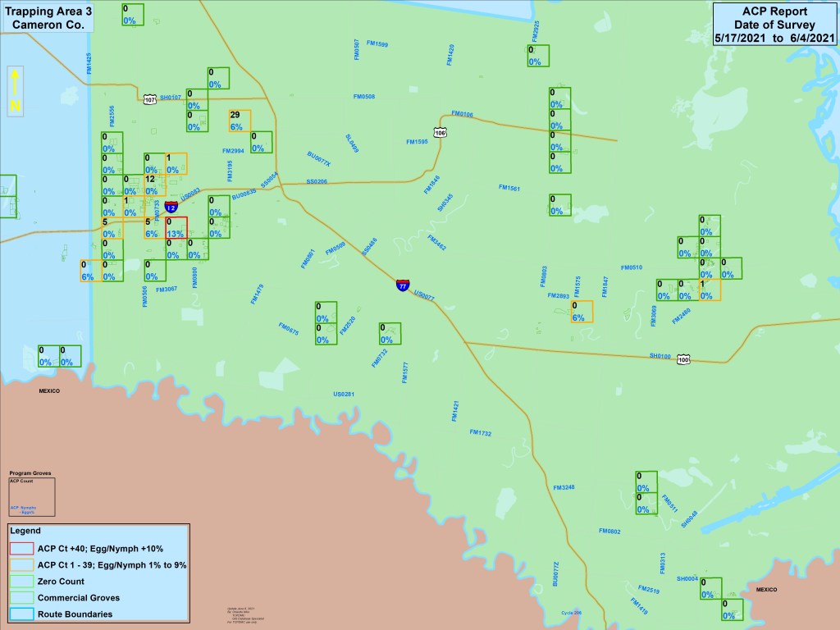Select the Program Groves sample box
Image resolution: width=840 pixels, height=630 pixels.
tap(32, 496)
